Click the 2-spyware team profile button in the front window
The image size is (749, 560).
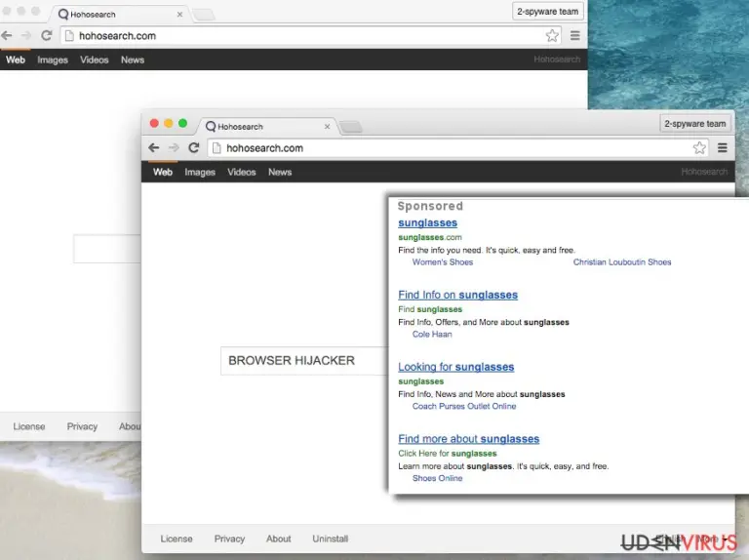pos(695,124)
